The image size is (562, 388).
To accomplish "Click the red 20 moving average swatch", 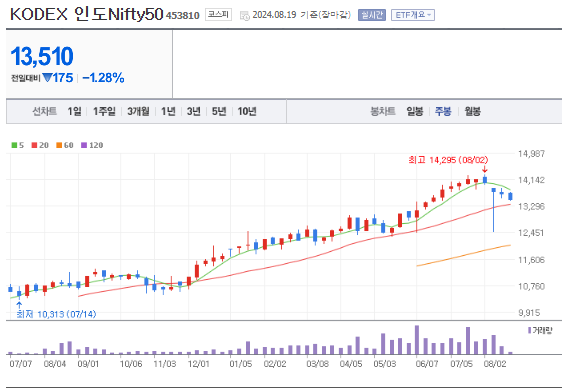I will pyautogui.click(x=34, y=145).
